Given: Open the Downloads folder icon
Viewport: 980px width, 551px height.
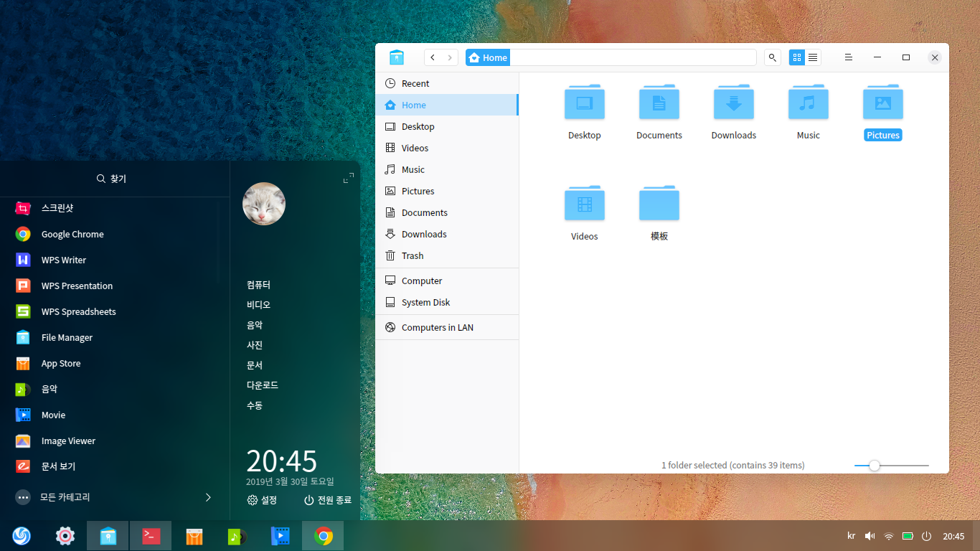Looking at the screenshot, I should coord(733,103).
